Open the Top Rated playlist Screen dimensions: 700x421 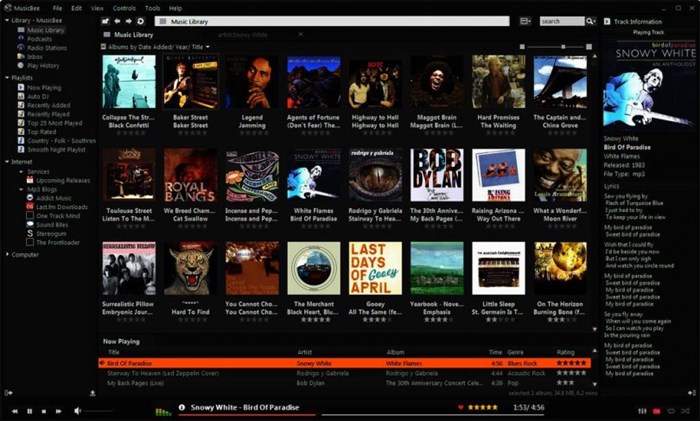42,132
